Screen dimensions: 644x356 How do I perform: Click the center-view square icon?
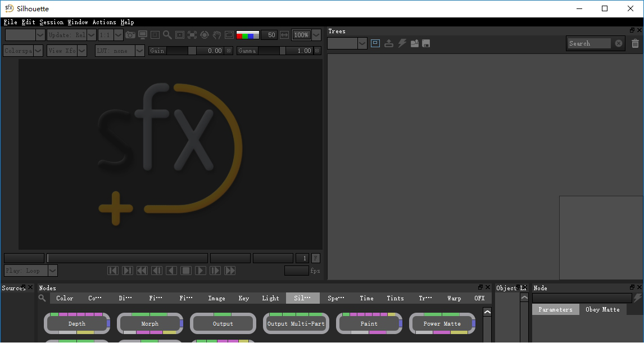click(180, 35)
